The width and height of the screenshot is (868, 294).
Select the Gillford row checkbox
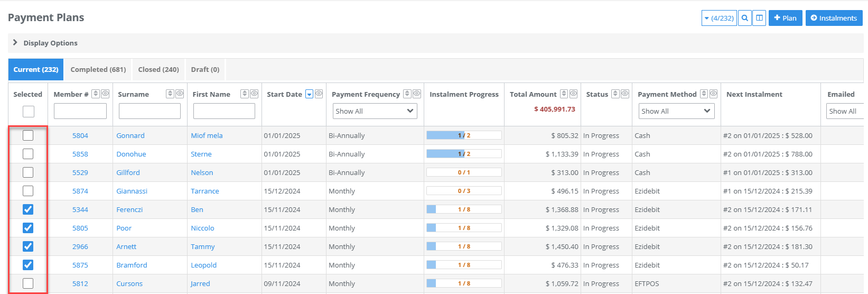tap(28, 172)
